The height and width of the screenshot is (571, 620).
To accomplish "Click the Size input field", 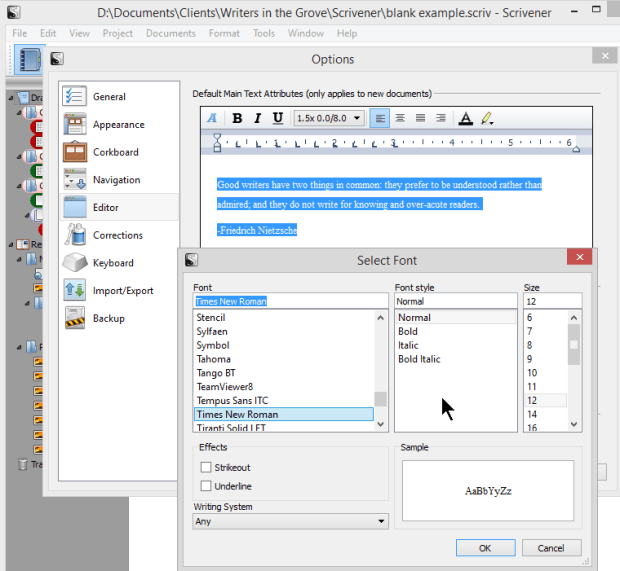I will [x=553, y=301].
